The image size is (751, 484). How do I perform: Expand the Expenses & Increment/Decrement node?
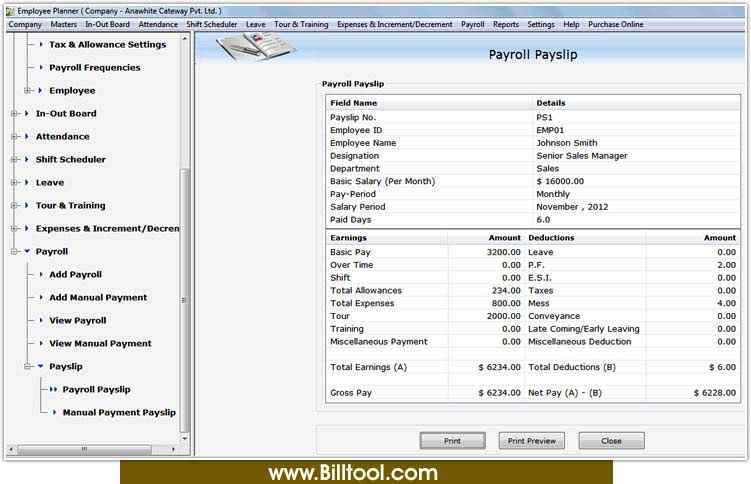pos(14,228)
